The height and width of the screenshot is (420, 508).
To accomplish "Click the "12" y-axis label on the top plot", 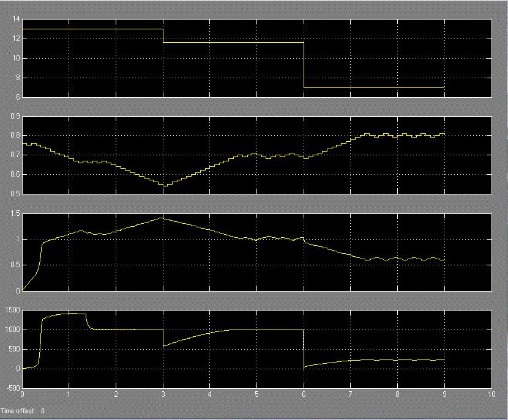I will point(16,39).
